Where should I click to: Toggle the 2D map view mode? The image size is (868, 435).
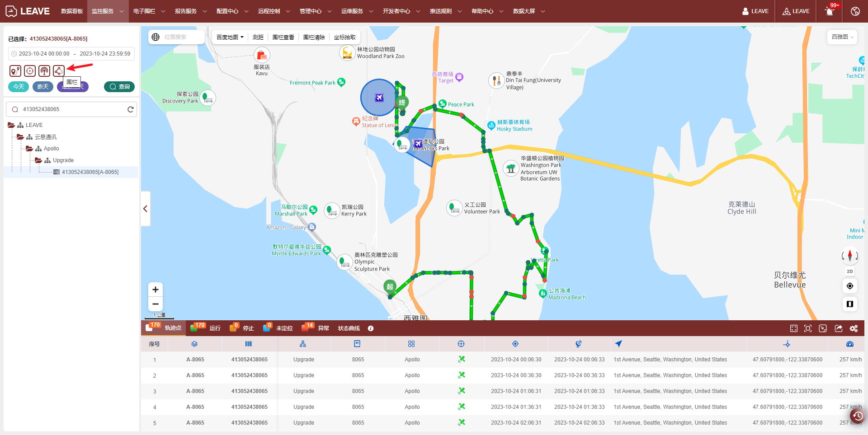click(850, 271)
